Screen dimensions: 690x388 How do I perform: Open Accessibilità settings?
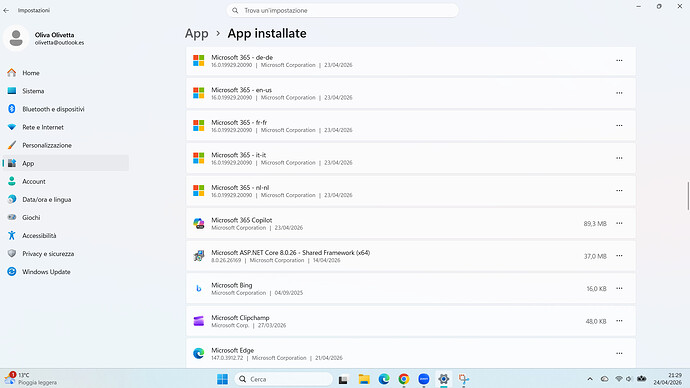[x=66, y=235]
